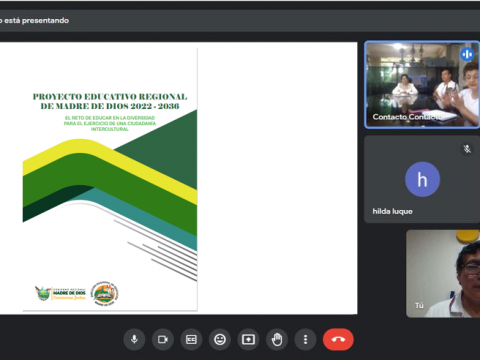480x360 pixels.
Task: Select the Contacto Contacto video tile
Action: coord(422,85)
